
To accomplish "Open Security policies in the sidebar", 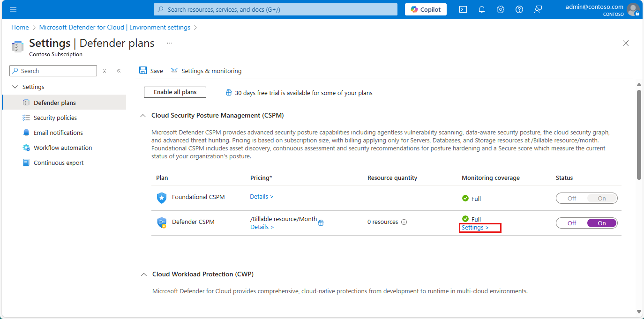I will 55,118.
